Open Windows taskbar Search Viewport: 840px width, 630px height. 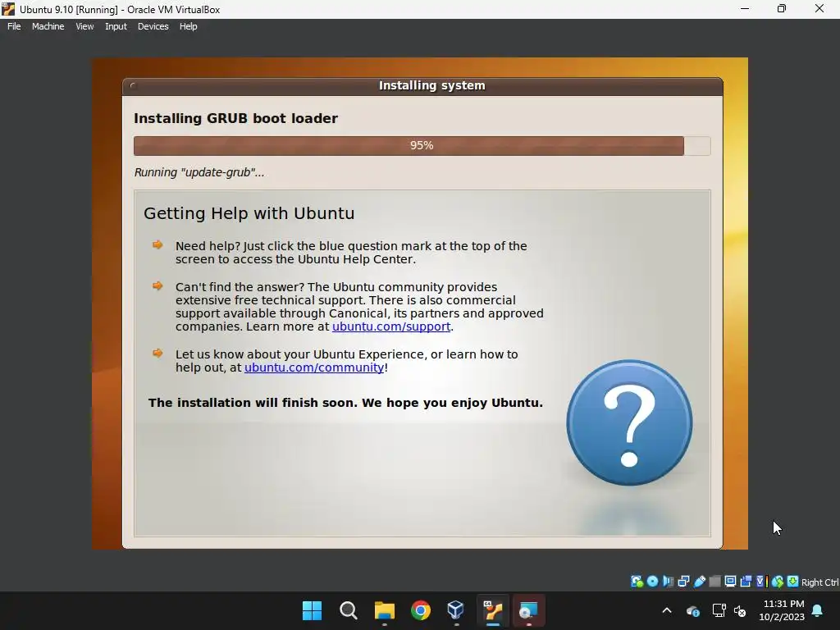[348, 610]
